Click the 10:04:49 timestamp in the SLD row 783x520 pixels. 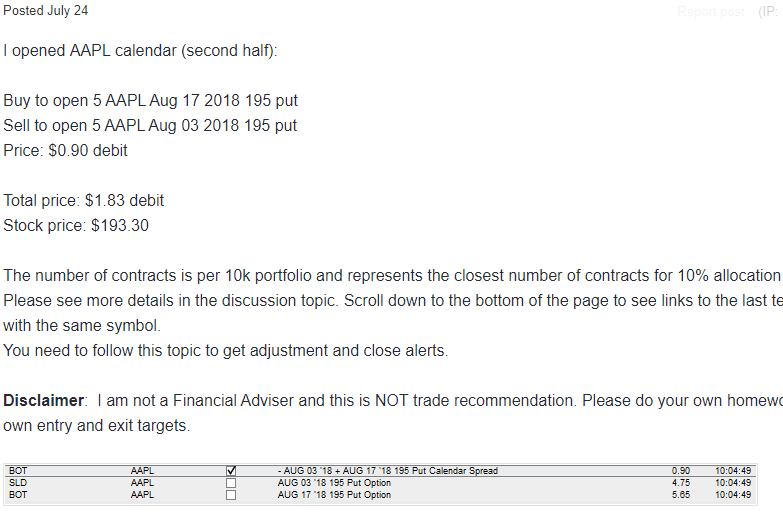(x=733, y=483)
